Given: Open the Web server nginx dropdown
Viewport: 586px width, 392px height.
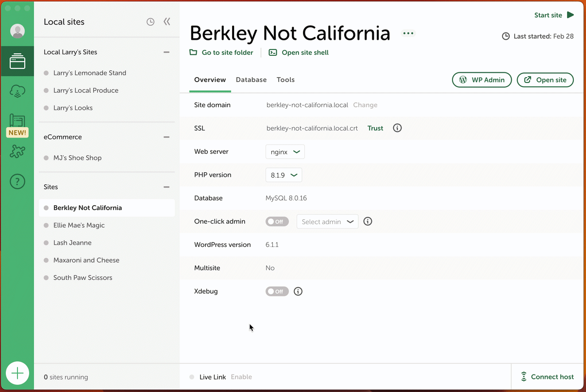Looking at the screenshot, I should pos(285,152).
